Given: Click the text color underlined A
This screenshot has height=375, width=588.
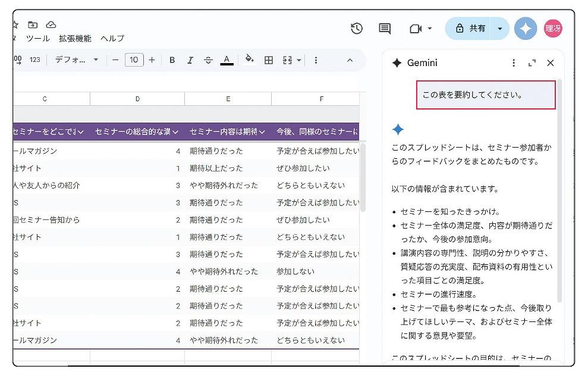Looking at the screenshot, I should 227,60.
